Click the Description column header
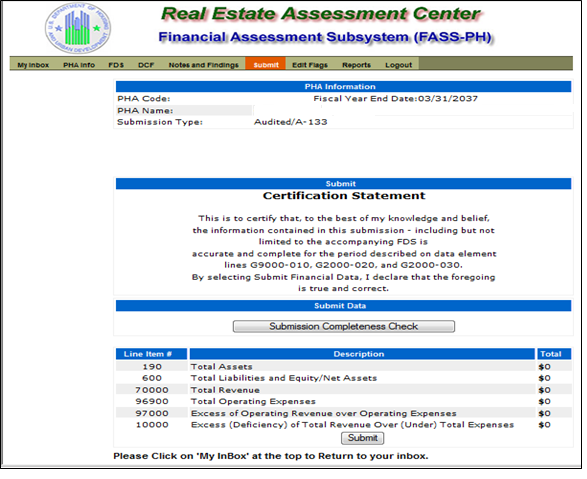Viewport: 587px width, 479px height. click(x=362, y=354)
